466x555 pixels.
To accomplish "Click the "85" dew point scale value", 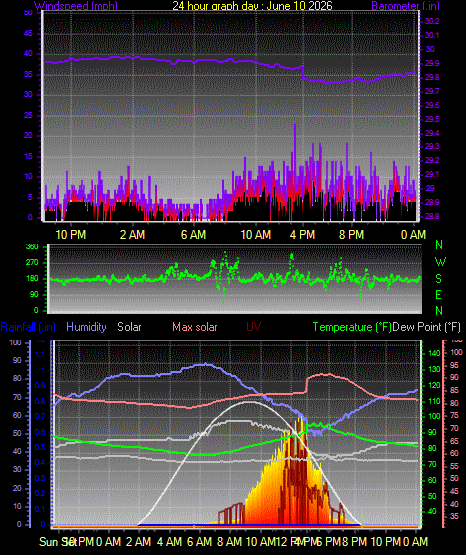I will click(x=454, y=390).
